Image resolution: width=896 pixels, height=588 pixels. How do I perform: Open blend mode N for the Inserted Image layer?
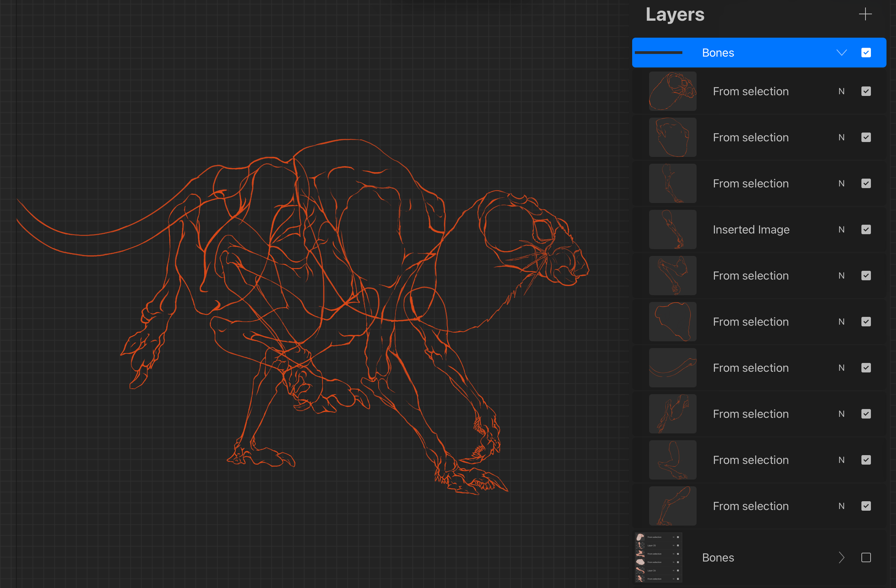842,230
